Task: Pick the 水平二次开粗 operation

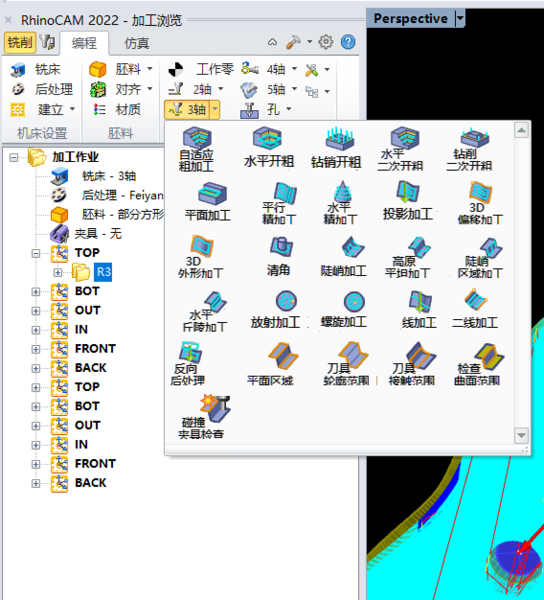Action: tap(400, 149)
